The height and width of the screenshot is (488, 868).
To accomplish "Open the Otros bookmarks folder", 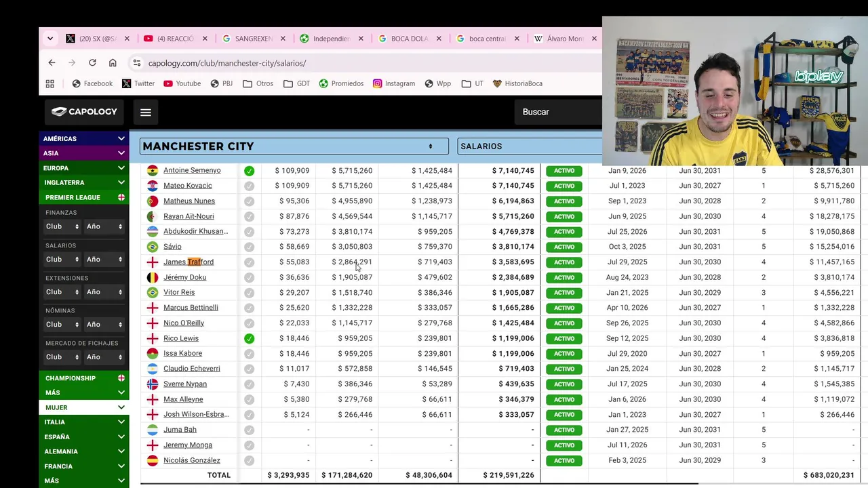I will 258,83.
